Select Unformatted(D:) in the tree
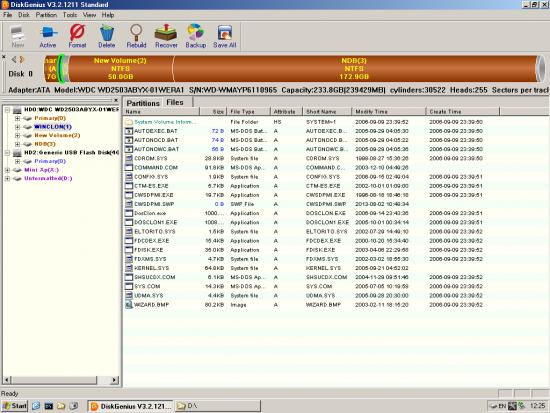This screenshot has width=550, height=413. click(48, 178)
